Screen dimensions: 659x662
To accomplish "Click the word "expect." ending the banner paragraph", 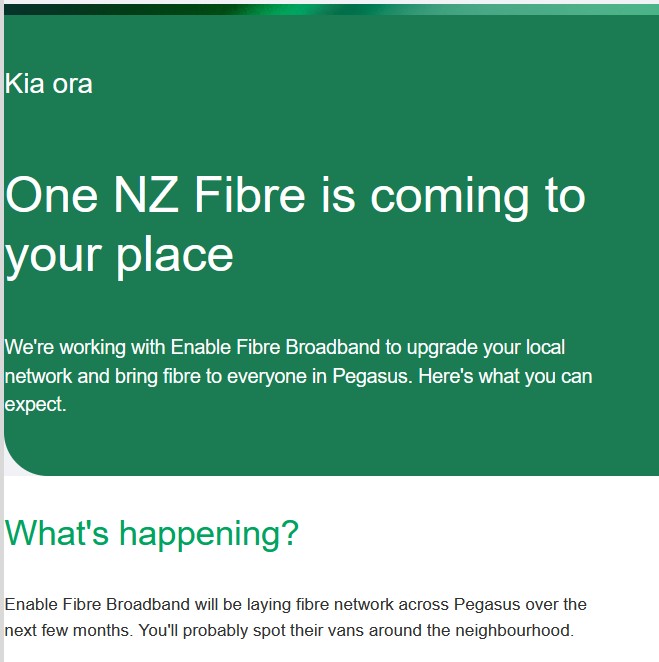I will point(35,406).
